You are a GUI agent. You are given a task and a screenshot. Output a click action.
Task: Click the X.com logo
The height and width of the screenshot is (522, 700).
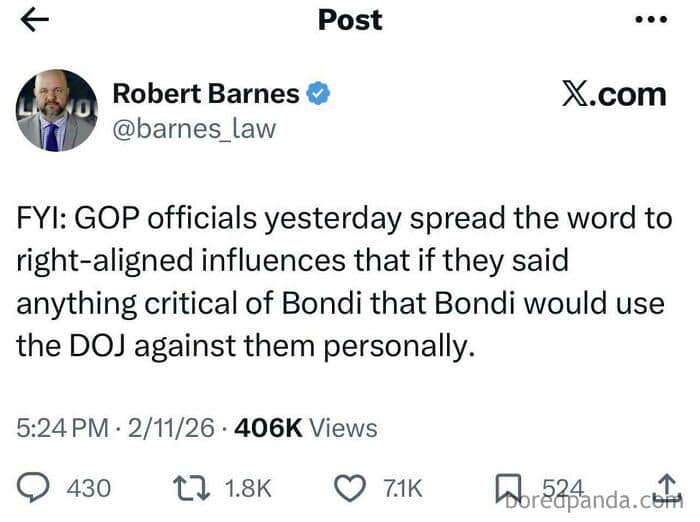click(x=613, y=94)
